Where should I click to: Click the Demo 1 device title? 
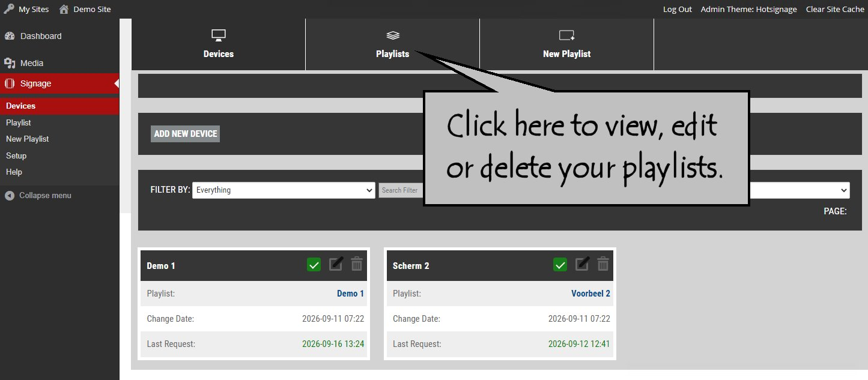161,266
